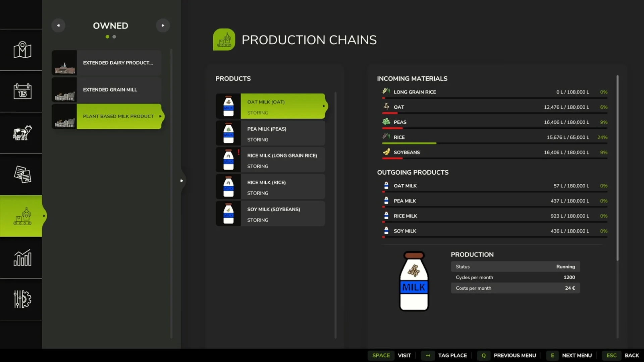
Task: Expand the Oat Milk product details arrow
Action: point(324,106)
